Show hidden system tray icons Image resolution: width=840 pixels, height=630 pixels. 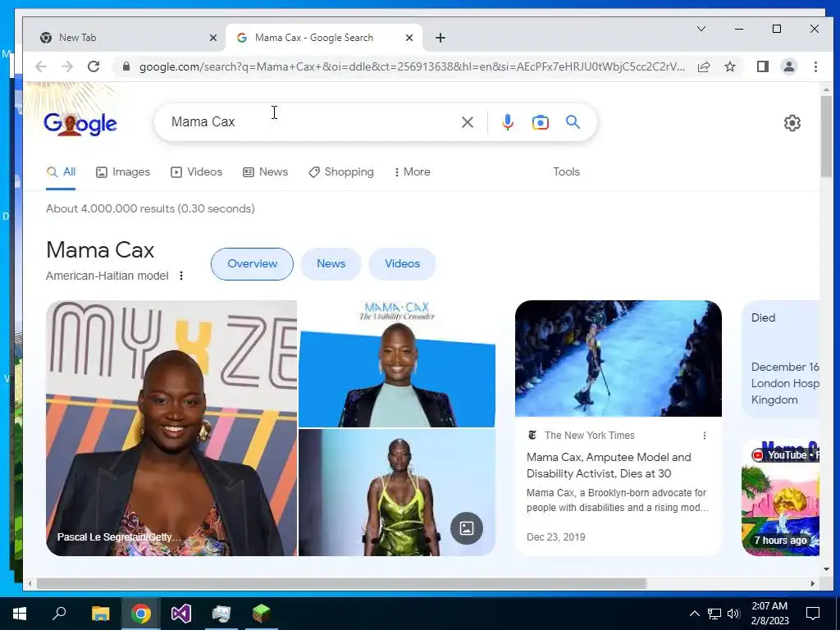coord(694,614)
